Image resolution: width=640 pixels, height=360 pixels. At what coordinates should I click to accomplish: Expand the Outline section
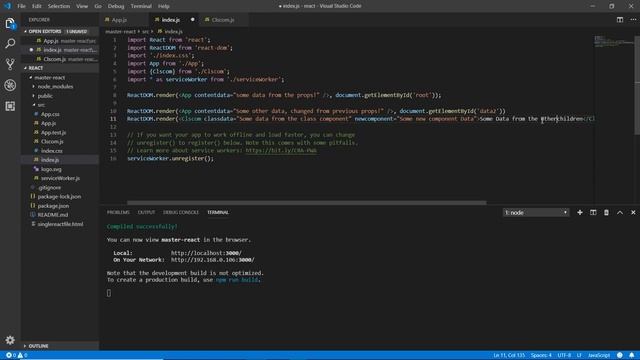click(x=60, y=346)
